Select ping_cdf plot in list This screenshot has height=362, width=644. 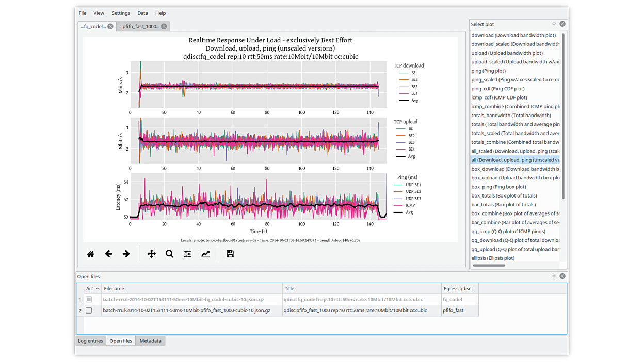(497, 89)
